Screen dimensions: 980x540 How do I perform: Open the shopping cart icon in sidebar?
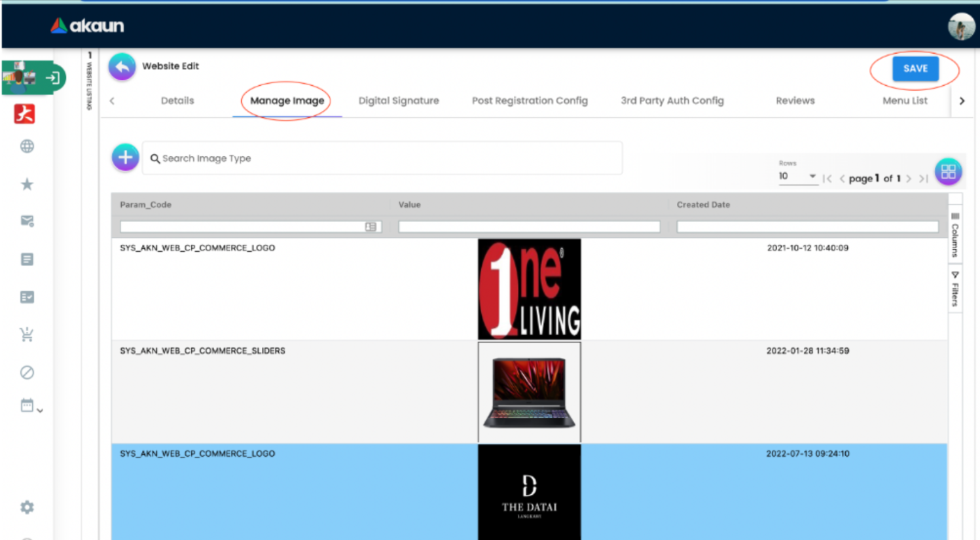27,334
